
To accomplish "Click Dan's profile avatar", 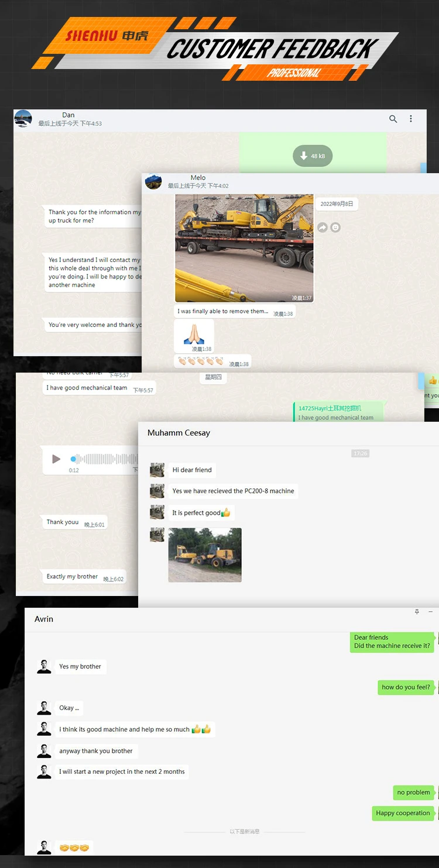I will (x=23, y=118).
